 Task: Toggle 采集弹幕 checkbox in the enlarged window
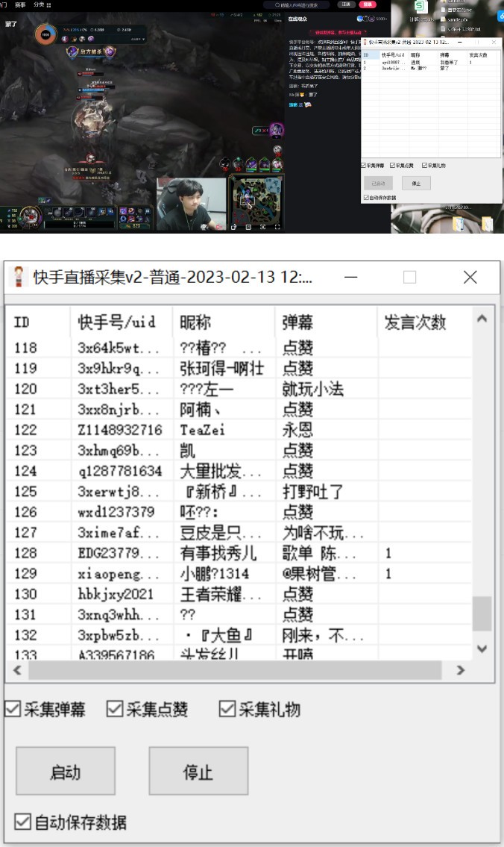coord(13,709)
